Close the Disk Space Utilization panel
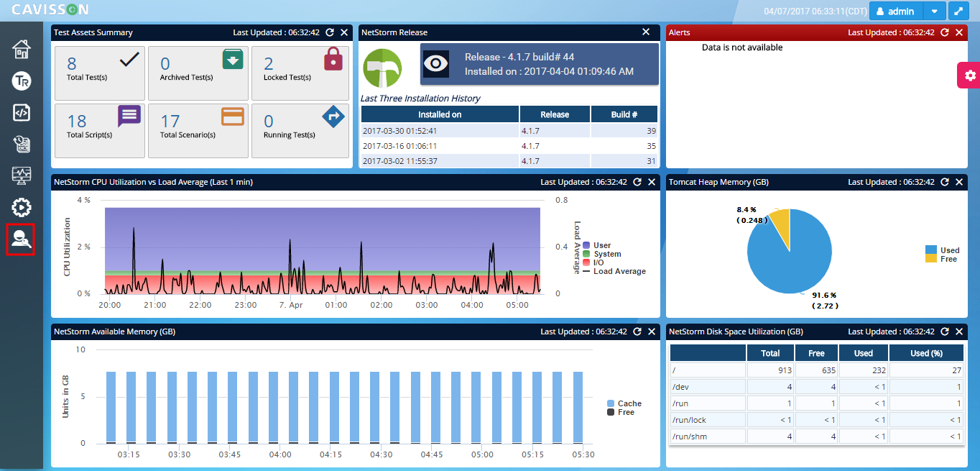 959,331
